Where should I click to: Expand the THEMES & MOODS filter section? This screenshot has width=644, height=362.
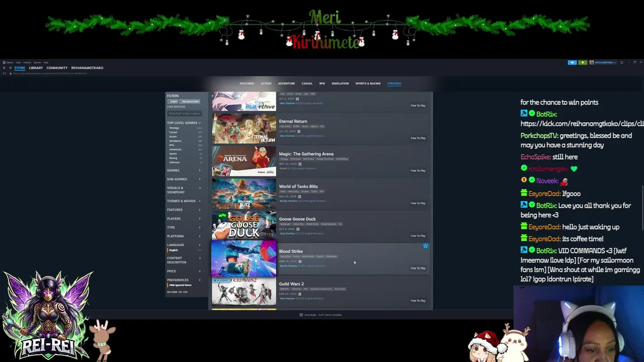coord(184,201)
